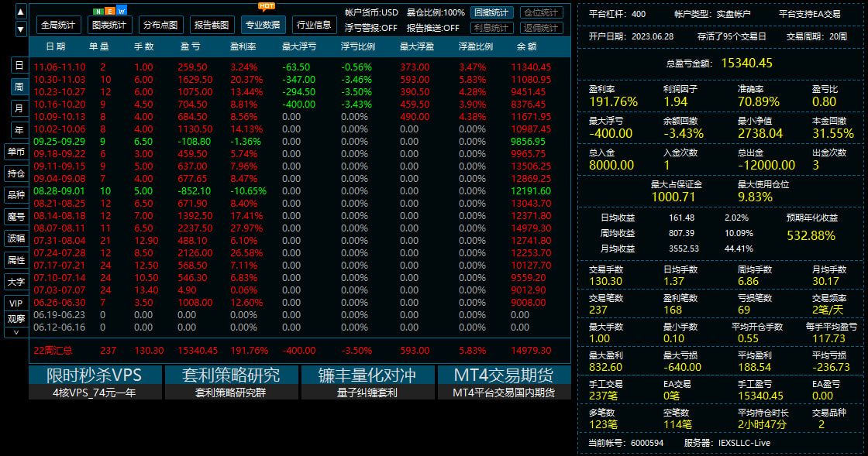Image resolution: width=868 pixels, height=456 pixels.
Task: Click the 22周汇总 summary row
Action: [299, 351]
